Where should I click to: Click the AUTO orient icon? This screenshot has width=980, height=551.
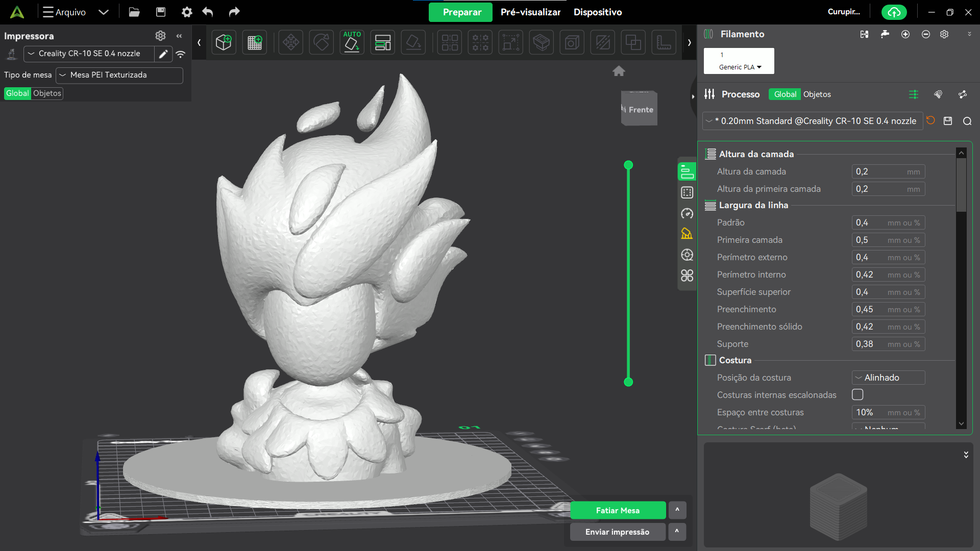(x=352, y=42)
